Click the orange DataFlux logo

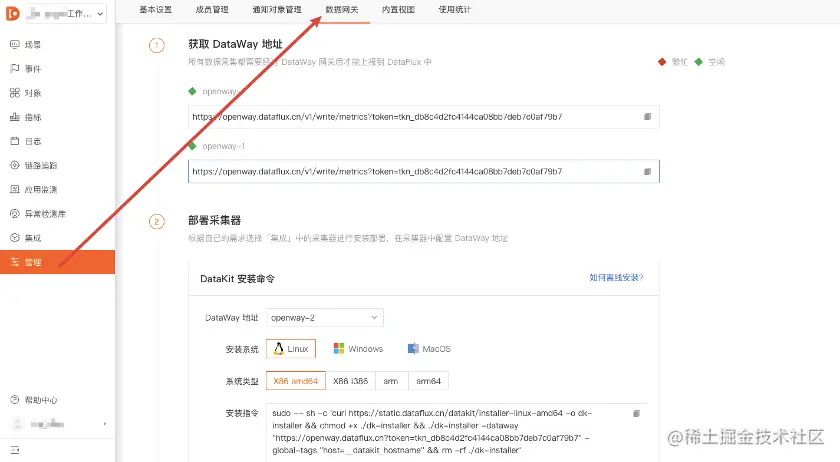[12, 13]
